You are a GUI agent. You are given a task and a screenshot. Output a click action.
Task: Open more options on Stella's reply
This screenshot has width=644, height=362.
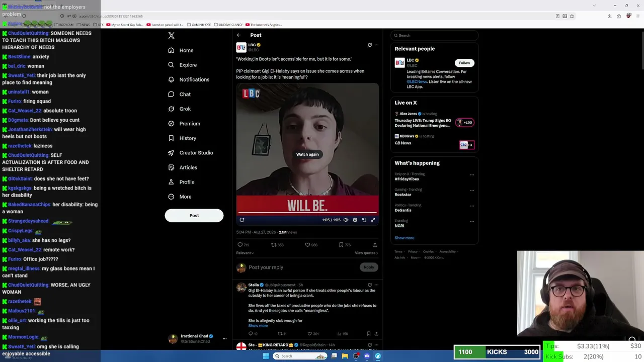376,285
